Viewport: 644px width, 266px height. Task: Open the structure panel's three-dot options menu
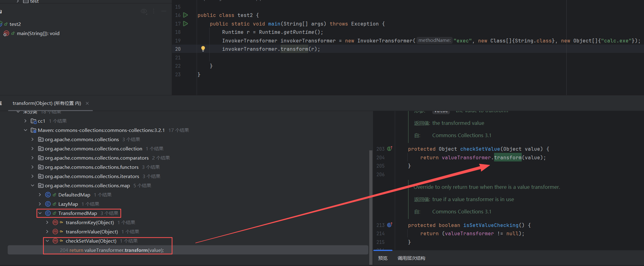(154, 11)
